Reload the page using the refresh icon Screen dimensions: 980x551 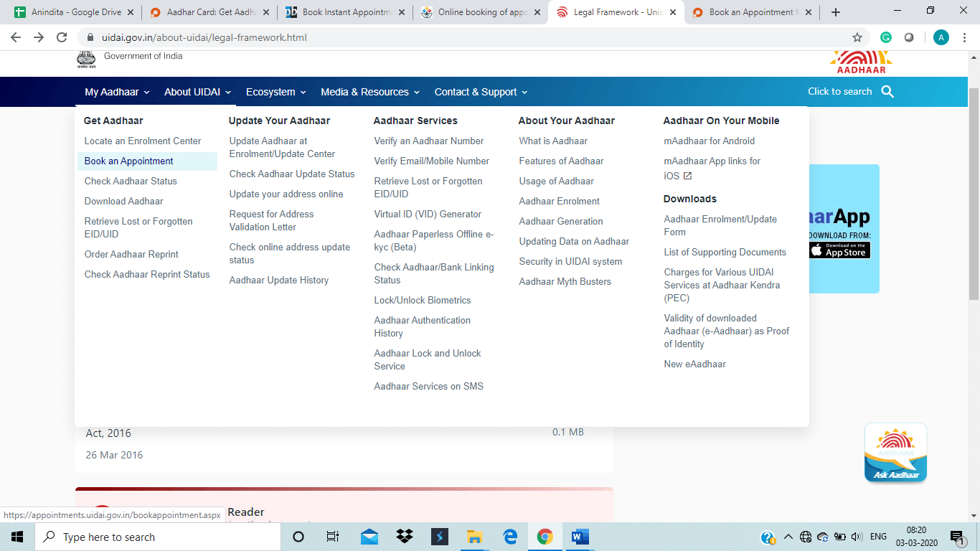point(62,37)
